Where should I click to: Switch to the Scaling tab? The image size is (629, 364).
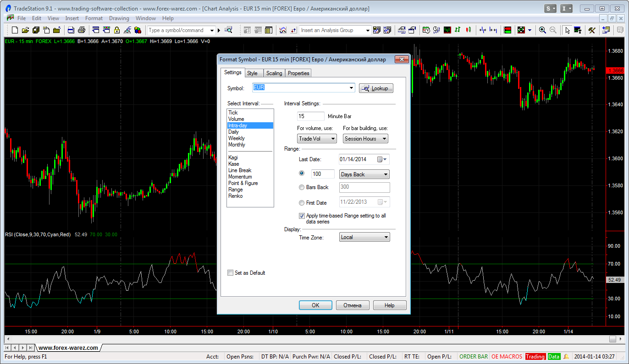[274, 73]
